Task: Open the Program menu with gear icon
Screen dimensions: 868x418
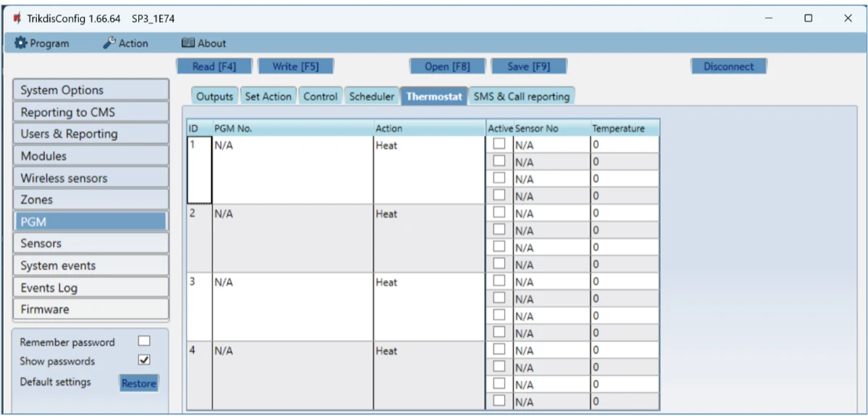Action: (x=42, y=43)
